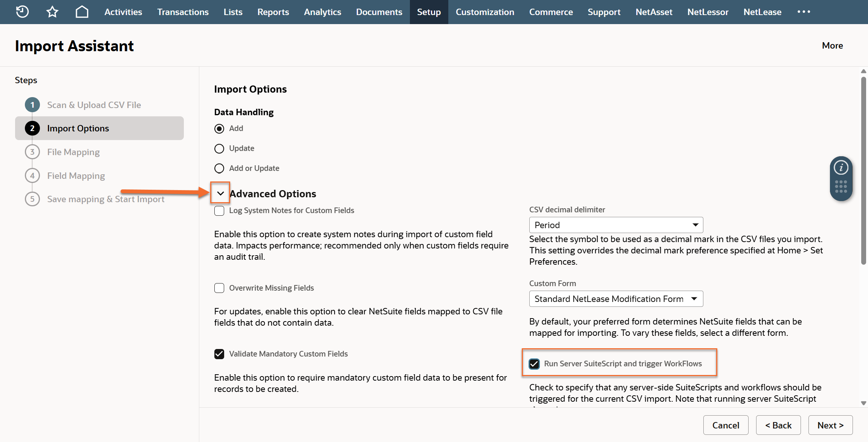Click the Cancel button

pyautogui.click(x=726, y=425)
